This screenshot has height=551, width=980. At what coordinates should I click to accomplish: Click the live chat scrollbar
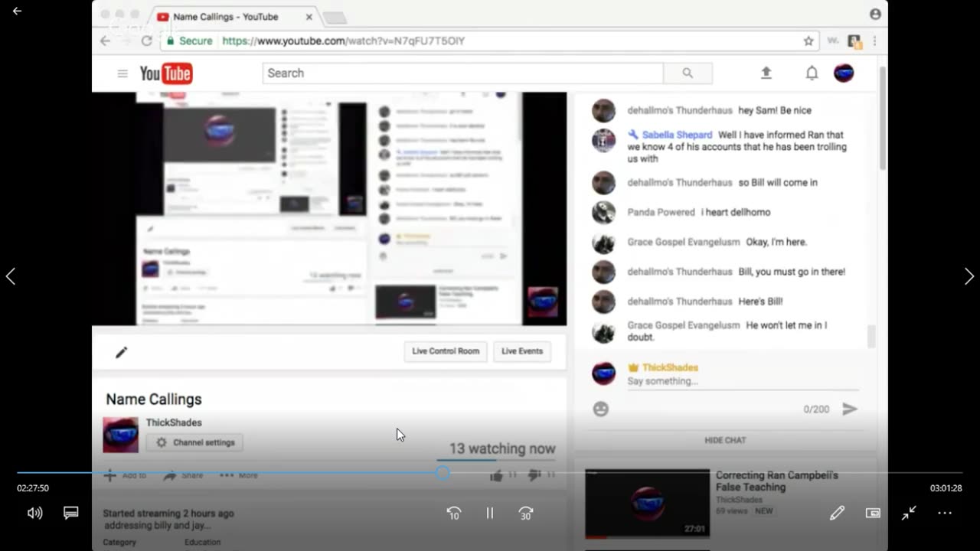coord(871,336)
